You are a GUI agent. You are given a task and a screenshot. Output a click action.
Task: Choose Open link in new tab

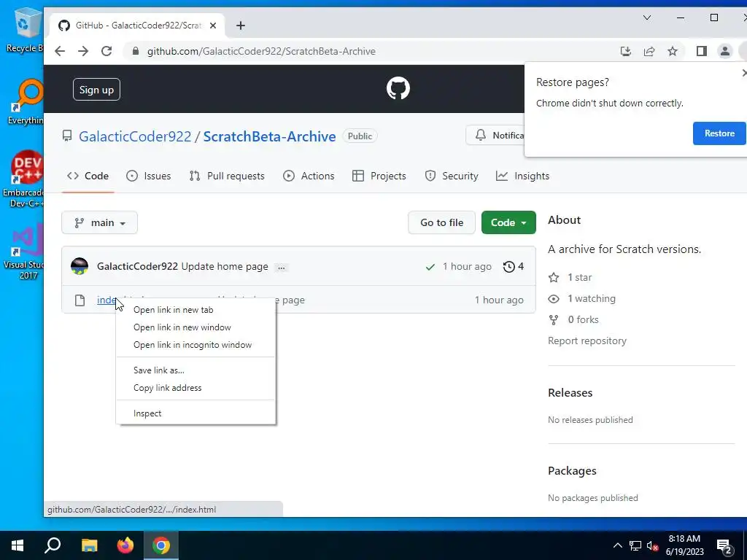[x=196, y=310]
